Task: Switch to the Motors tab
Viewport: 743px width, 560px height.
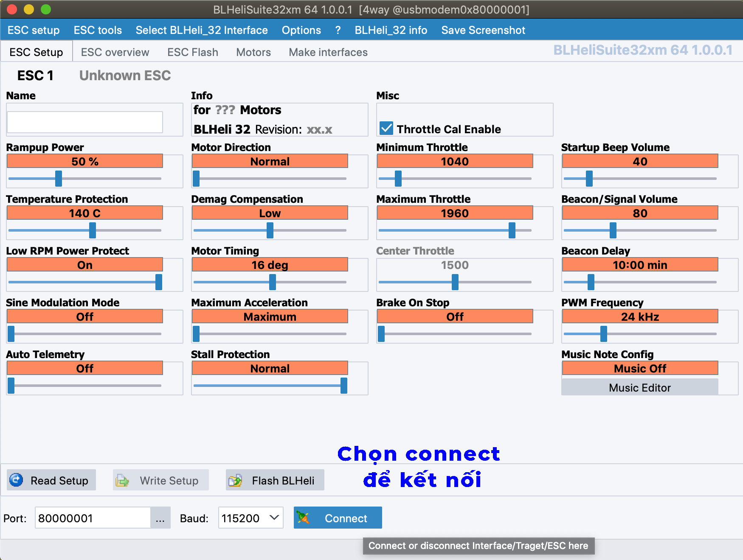Action: pyautogui.click(x=253, y=52)
